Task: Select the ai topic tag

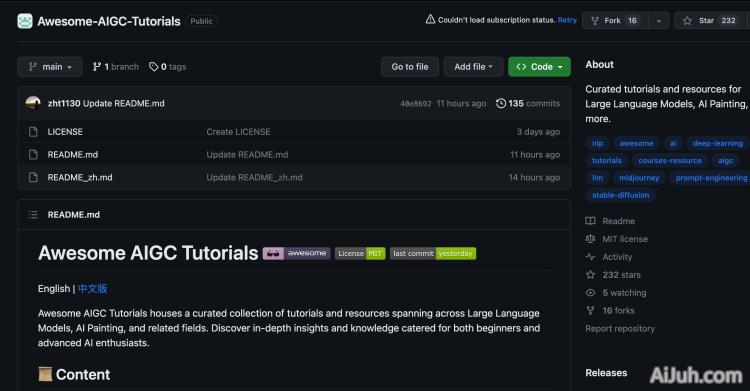Action: tap(673, 143)
